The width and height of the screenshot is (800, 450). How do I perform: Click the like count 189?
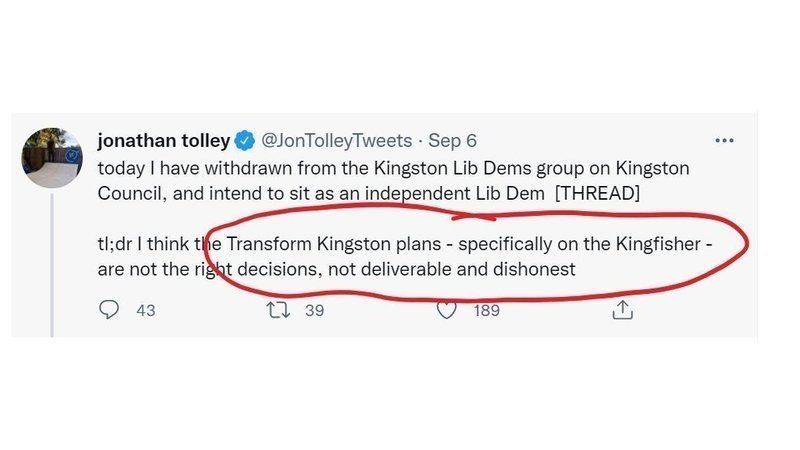click(486, 311)
